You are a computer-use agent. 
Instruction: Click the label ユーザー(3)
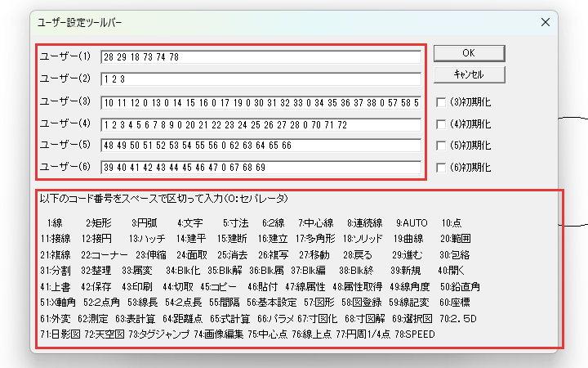click(65, 101)
